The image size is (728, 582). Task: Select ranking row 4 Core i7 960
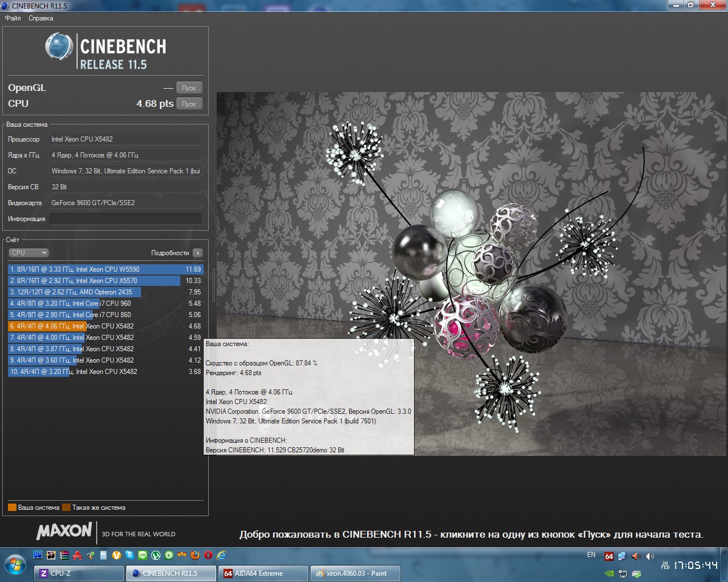click(x=105, y=304)
